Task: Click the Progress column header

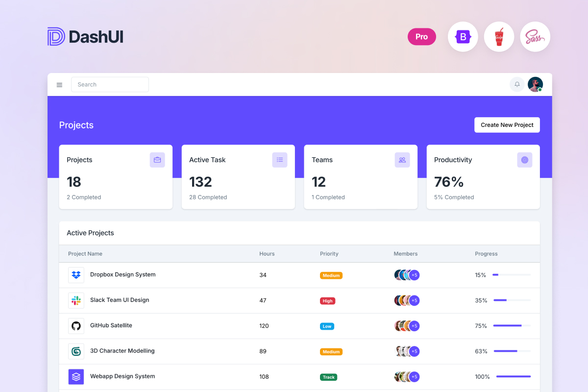Action: click(486, 254)
